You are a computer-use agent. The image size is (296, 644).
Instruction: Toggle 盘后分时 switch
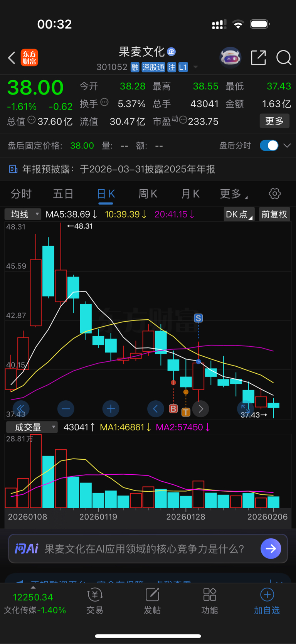[x=269, y=145]
